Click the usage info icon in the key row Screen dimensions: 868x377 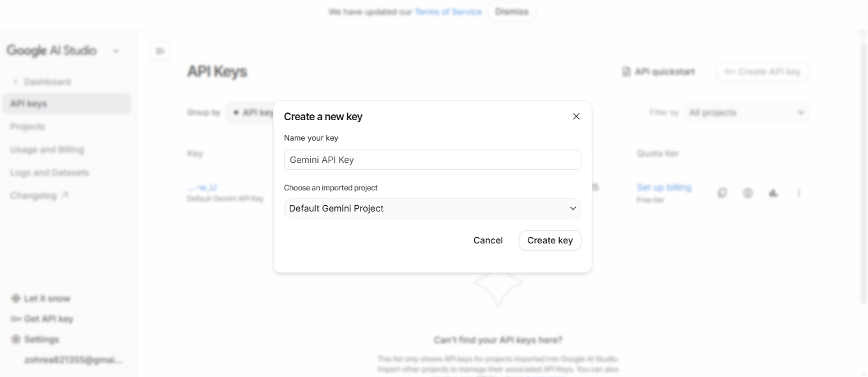pyautogui.click(x=747, y=193)
